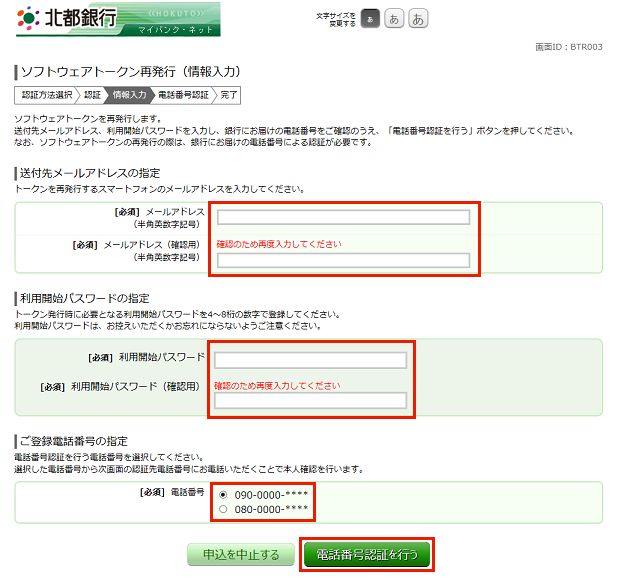Screen dimensions: 621x586
Task: Click the 画面ID BTR003 label
Action: [x=570, y=47]
